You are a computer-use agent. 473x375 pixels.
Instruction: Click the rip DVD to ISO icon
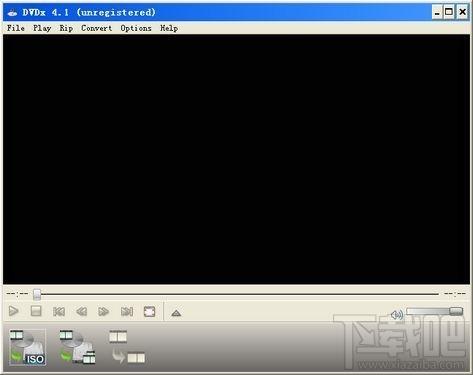click(27, 347)
